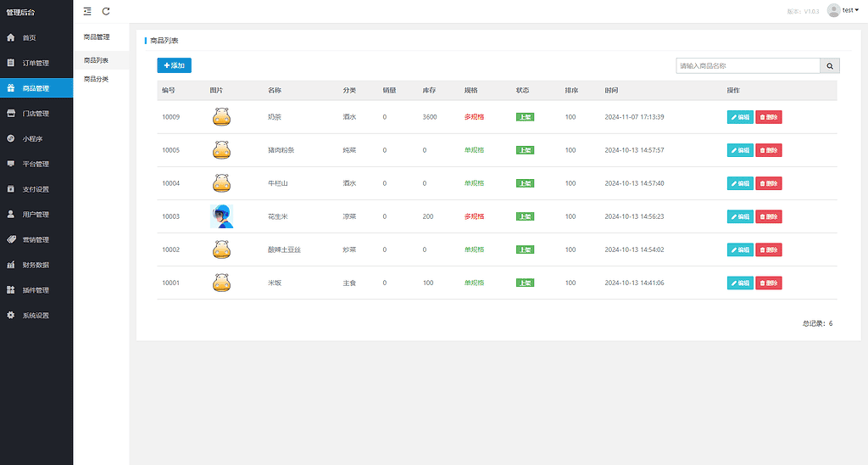The image size is (868, 465).
Task: Select 商品分类 submenu item
Action: tap(97, 79)
